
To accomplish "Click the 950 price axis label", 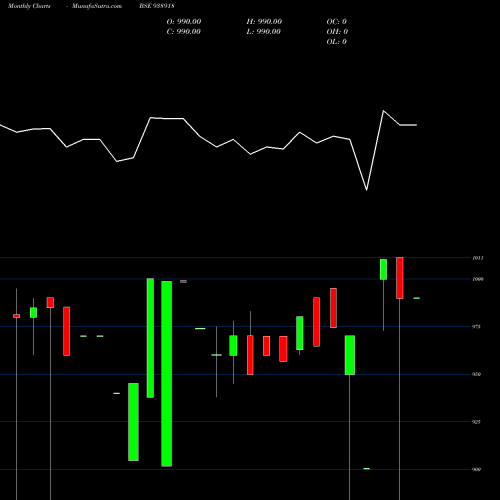I will point(477,374).
